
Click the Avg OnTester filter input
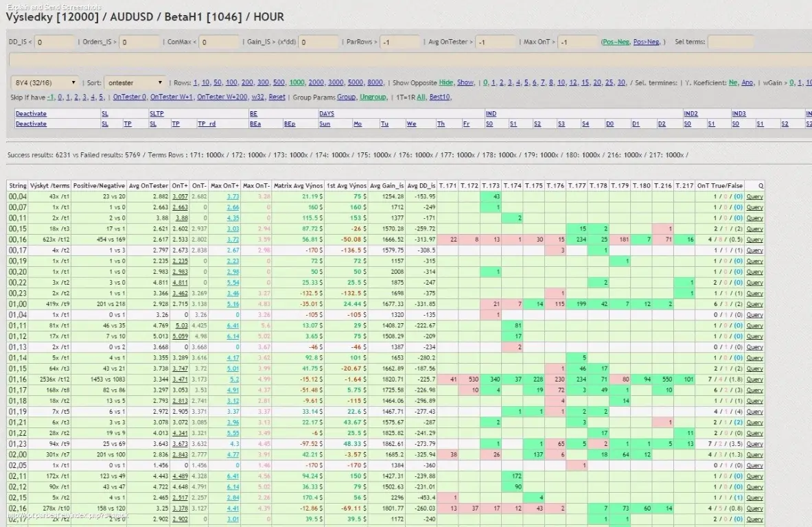pos(496,42)
